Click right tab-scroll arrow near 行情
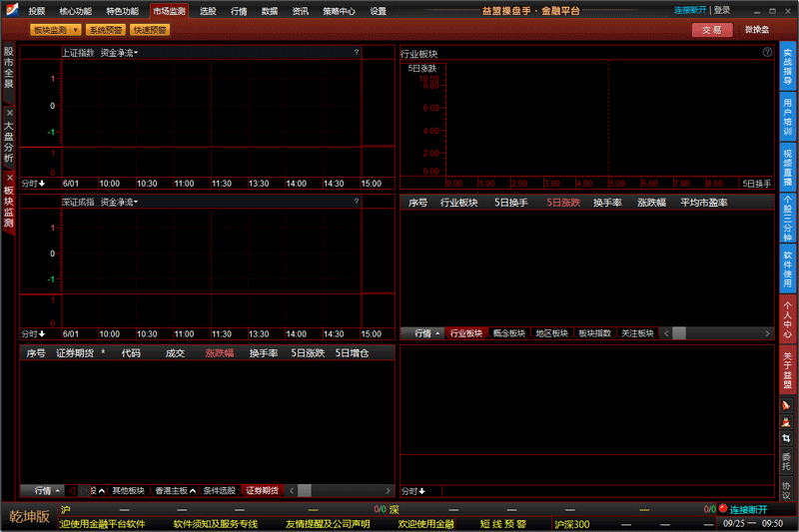Screen dimensions: 799x532 point(85,491)
